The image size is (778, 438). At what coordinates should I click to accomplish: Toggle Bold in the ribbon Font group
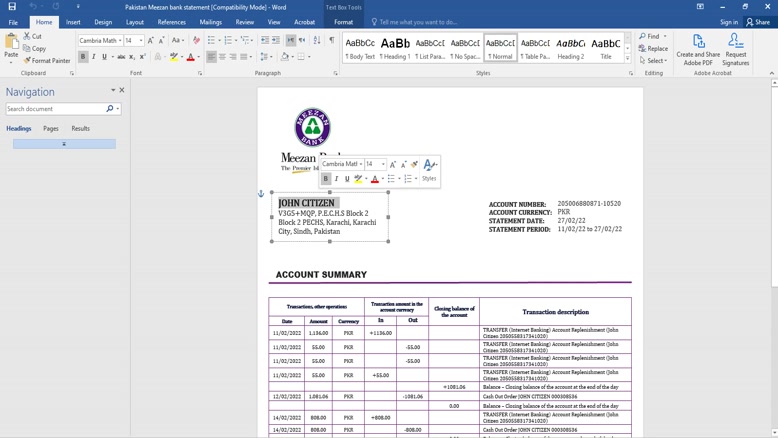(83, 57)
